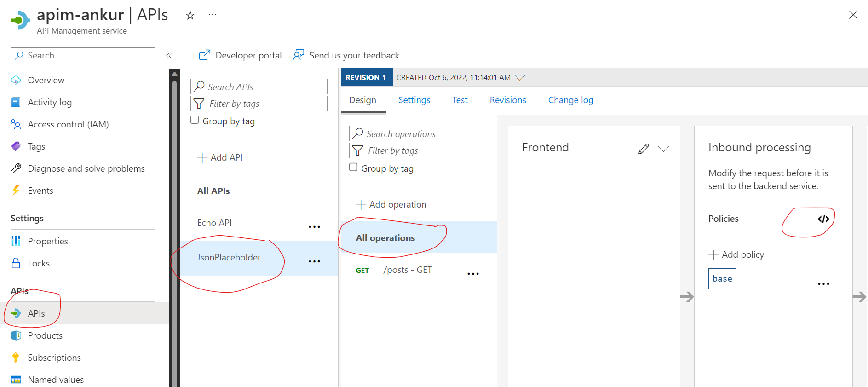868x387 pixels.
Task: Click Add policy under Inbound processing
Action: click(736, 254)
